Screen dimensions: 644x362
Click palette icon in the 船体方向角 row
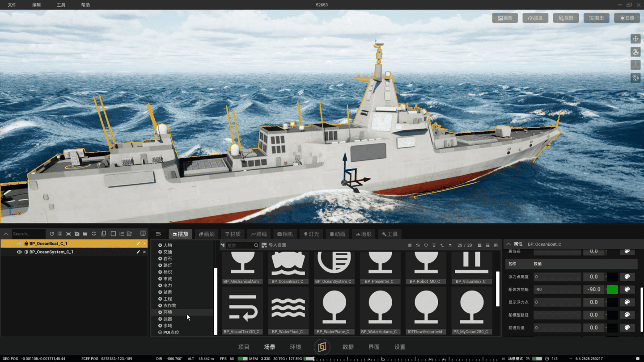(627, 290)
